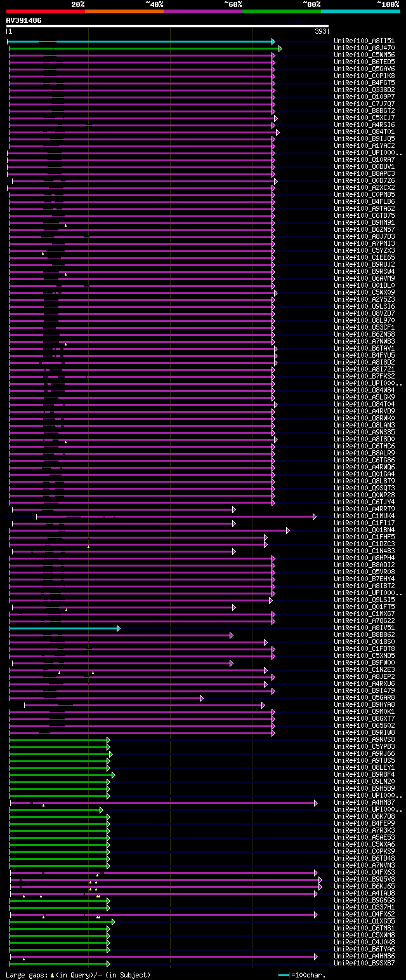Open hit UniRef100_C5WM56

click(x=365, y=55)
